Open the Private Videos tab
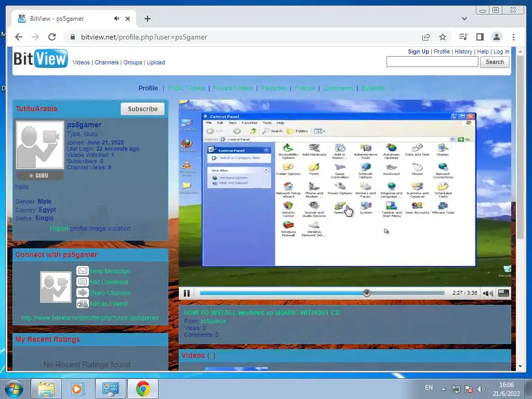This screenshot has height=399, width=532. tap(233, 88)
